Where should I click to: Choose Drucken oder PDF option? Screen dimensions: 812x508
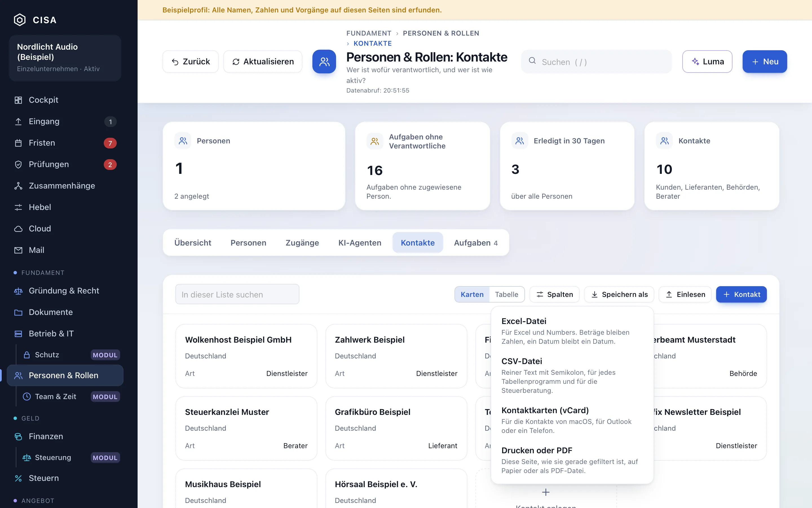click(572, 460)
